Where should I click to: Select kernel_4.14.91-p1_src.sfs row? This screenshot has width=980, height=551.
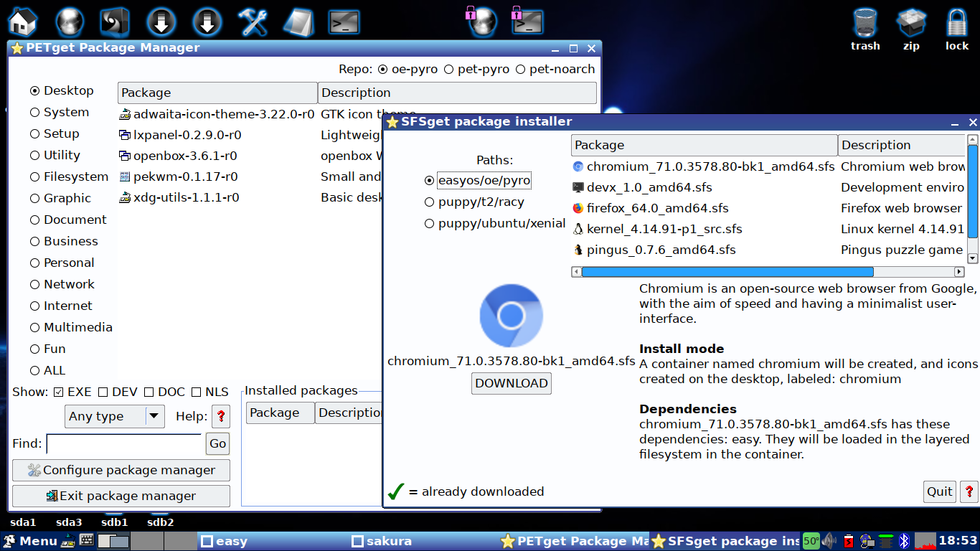[768, 229]
